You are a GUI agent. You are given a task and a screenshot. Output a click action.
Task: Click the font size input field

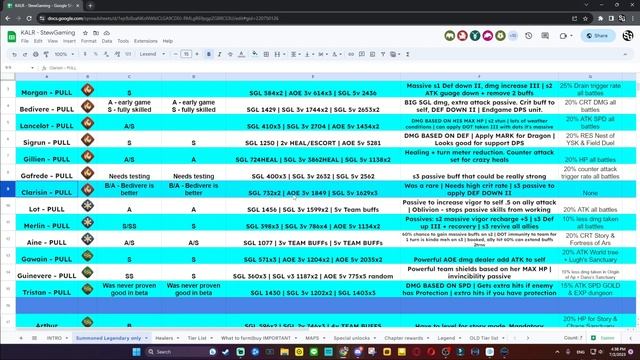[186, 54]
